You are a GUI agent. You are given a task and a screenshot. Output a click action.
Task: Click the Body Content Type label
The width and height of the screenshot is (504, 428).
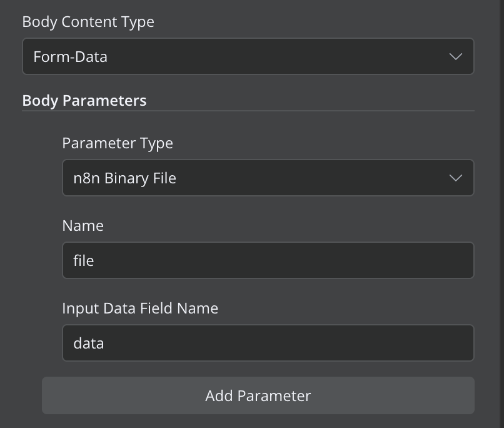point(88,22)
